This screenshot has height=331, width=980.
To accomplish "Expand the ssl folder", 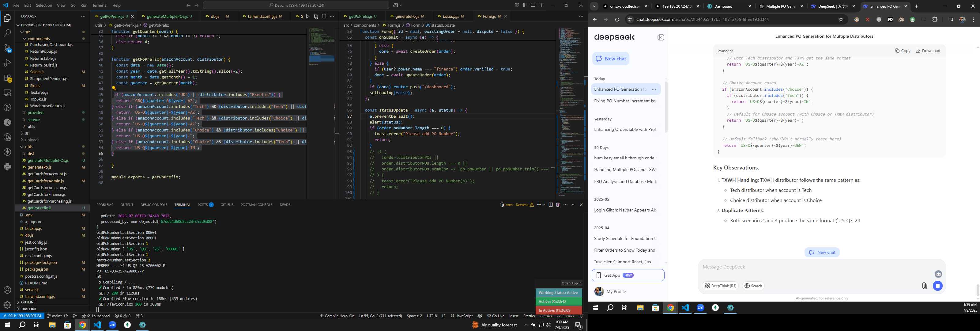I will 27,133.
